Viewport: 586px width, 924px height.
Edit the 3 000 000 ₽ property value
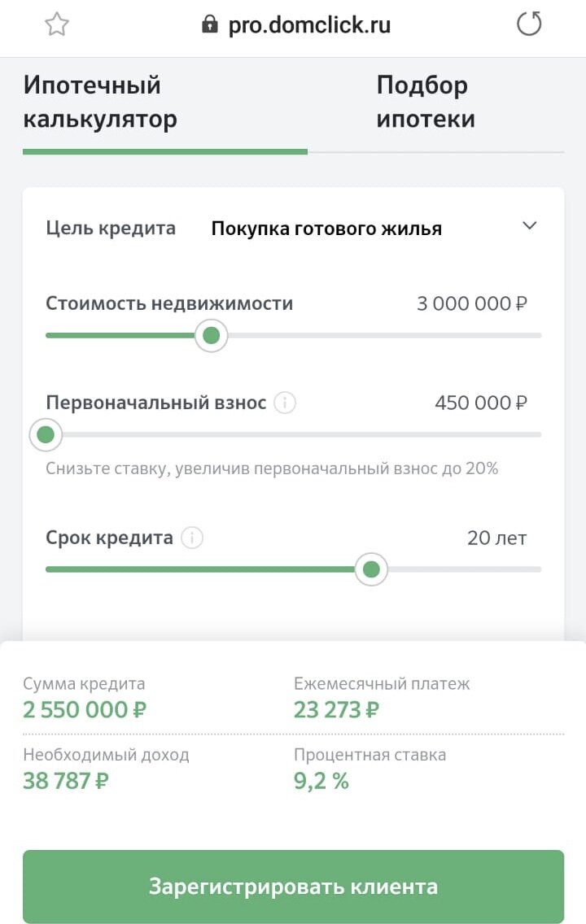tap(472, 303)
